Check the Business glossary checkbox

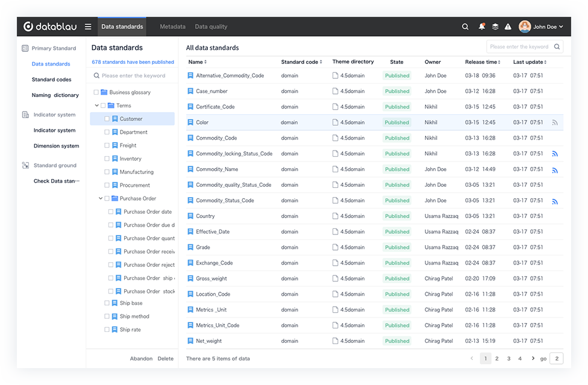(x=95, y=92)
